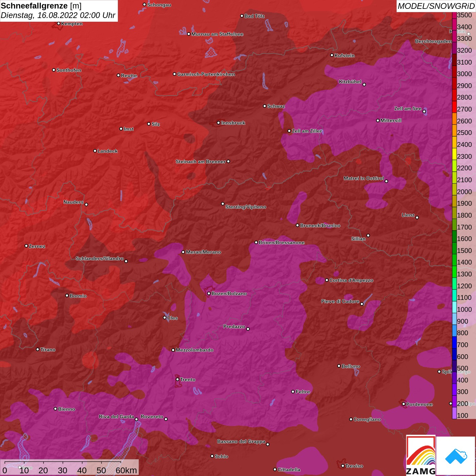Screen dimensions: 476x476
Task: Click the Mezzolombardo label
Action: point(194,350)
